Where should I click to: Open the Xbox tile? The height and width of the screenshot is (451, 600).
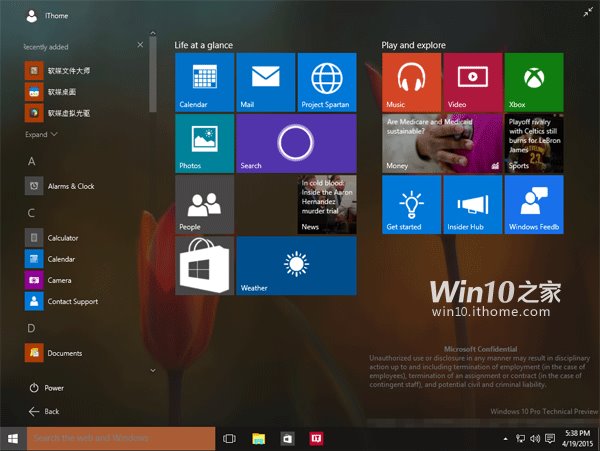pyautogui.click(x=534, y=82)
